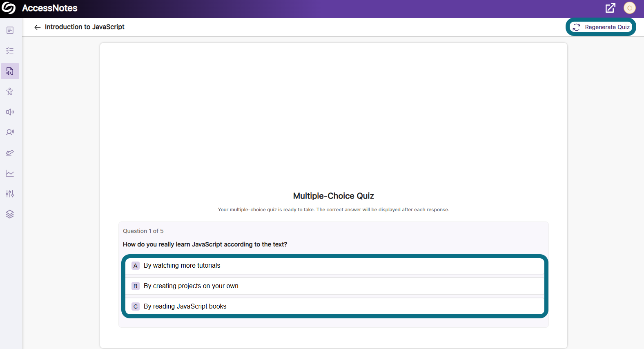The image size is (644, 349).
Task: Click the AccessNotes logo icon
Action: (9, 8)
